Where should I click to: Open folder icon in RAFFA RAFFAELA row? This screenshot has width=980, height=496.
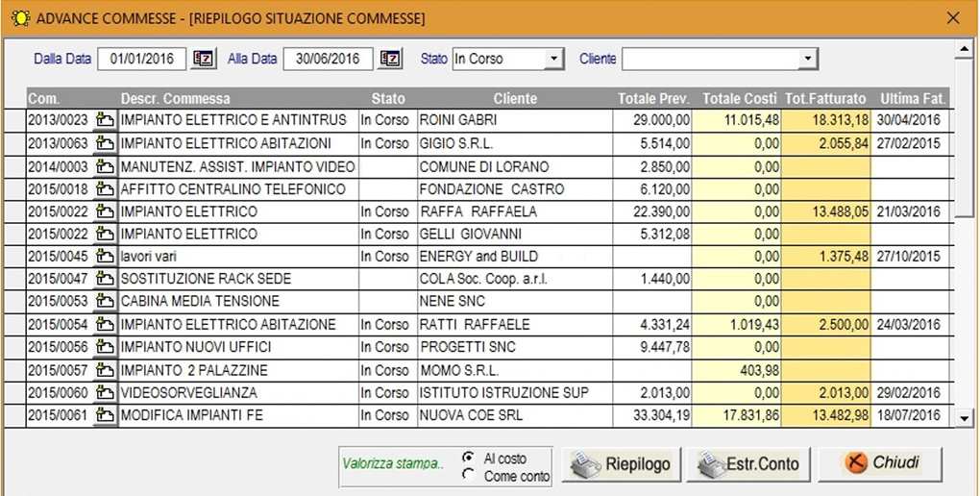[x=105, y=212]
